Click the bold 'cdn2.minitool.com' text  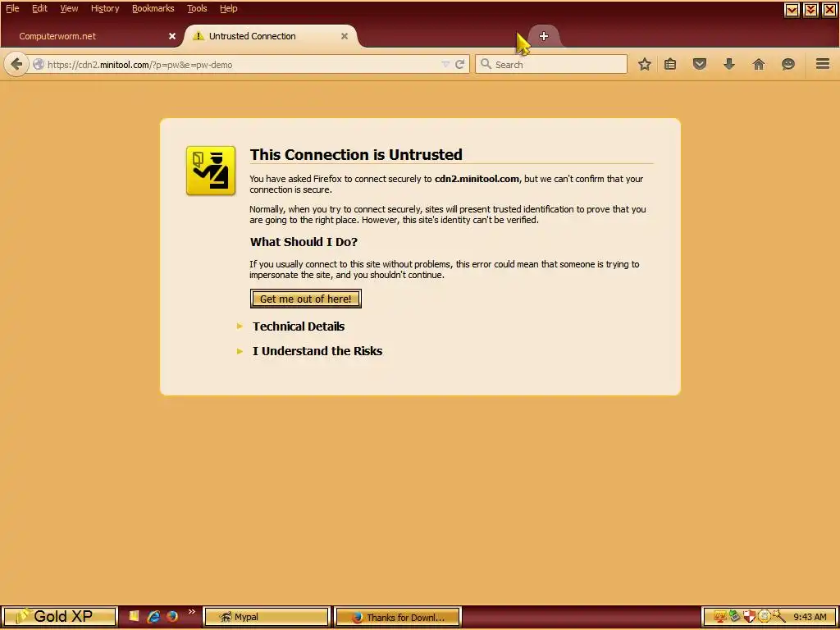pyautogui.click(x=477, y=179)
